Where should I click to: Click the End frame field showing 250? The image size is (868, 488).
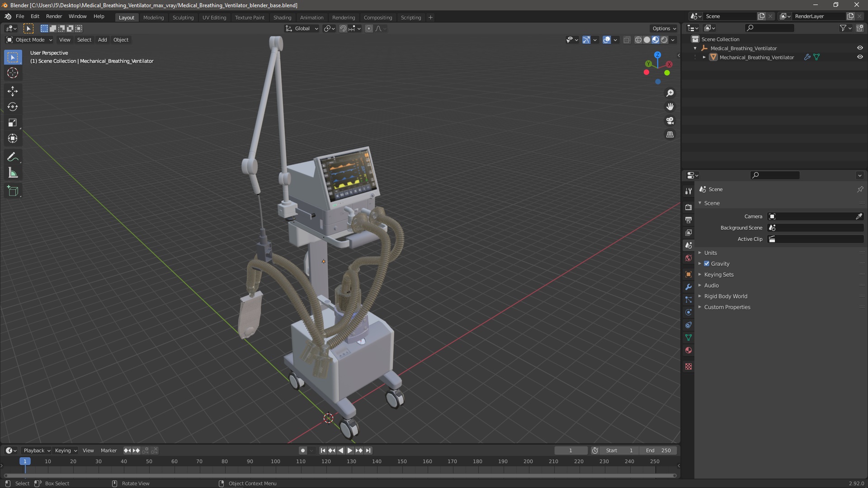click(x=658, y=450)
